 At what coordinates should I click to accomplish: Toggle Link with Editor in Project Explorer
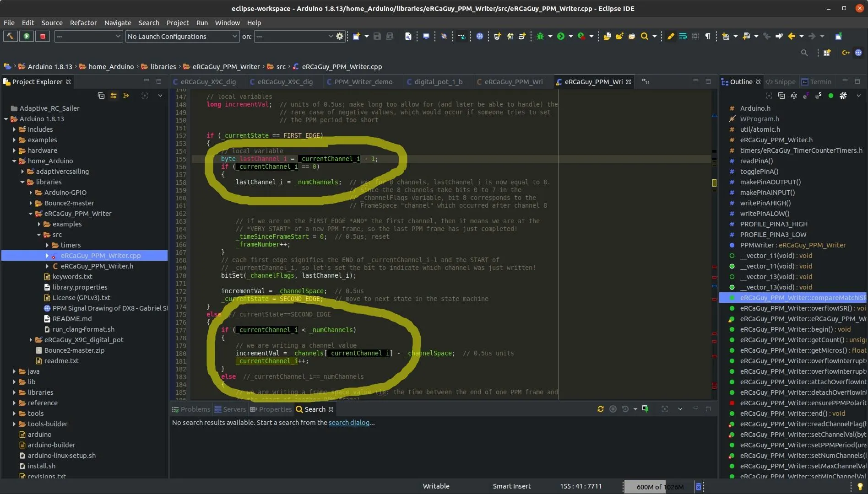[114, 96]
